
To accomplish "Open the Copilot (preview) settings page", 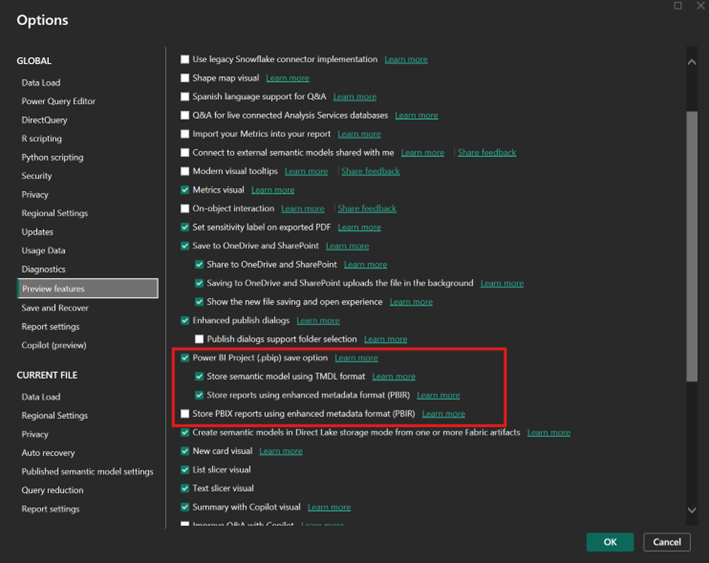I will [54, 345].
